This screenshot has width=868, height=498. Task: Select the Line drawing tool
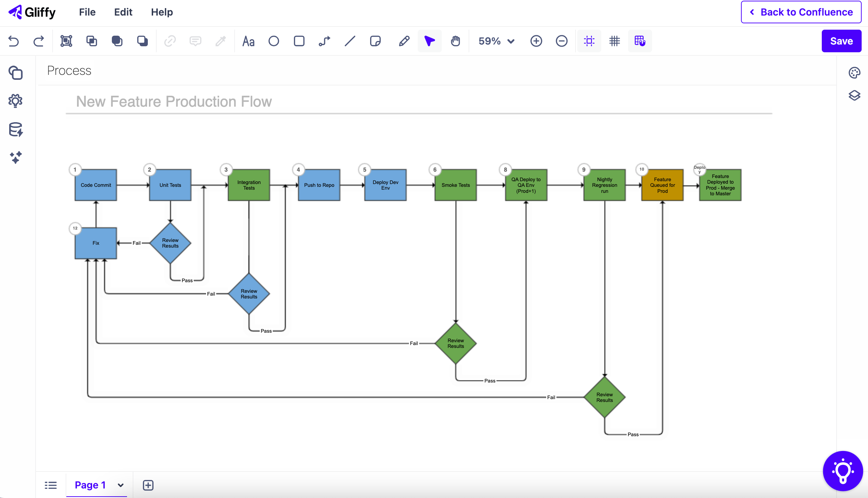[x=350, y=41]
